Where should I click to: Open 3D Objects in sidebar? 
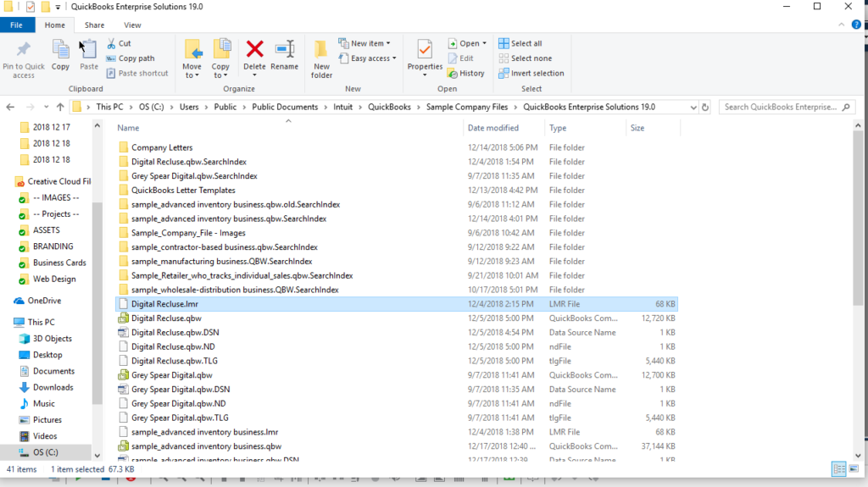(x=46, y=339)
